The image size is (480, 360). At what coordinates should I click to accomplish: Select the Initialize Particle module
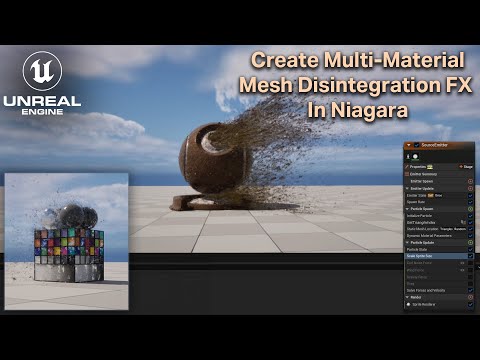tap(439, 216)
